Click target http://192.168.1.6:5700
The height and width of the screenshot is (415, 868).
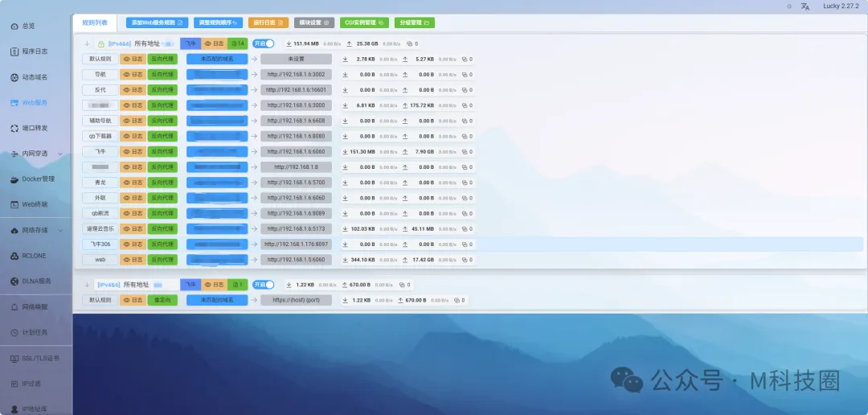tap(296, 183)
